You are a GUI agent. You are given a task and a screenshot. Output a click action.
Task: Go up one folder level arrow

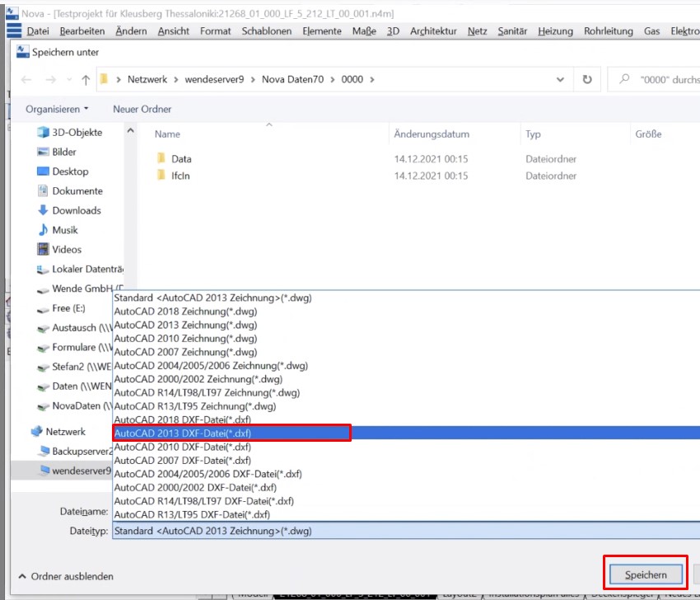pos(86,79)
